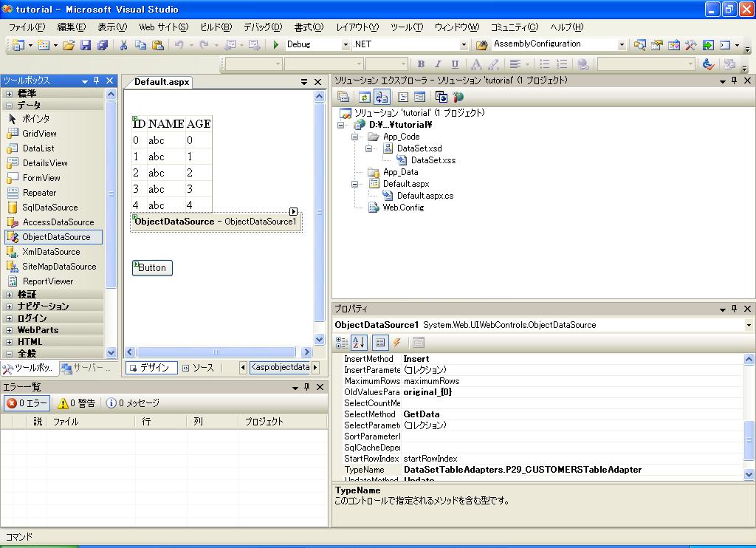Select the SelectMethod GetData property row
This screenshot has height=548, width=756.
coord(542,414)
